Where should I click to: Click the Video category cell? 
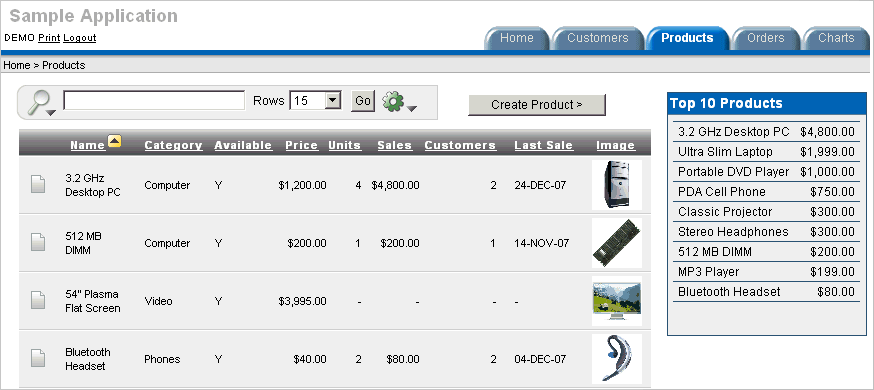[x=158, y=301]
